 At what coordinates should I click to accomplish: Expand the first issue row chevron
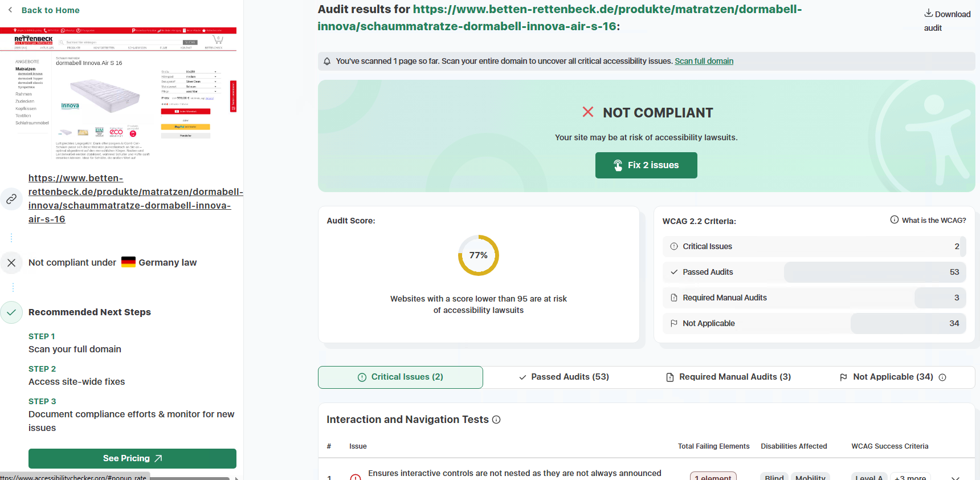click(x=955, y=477)
